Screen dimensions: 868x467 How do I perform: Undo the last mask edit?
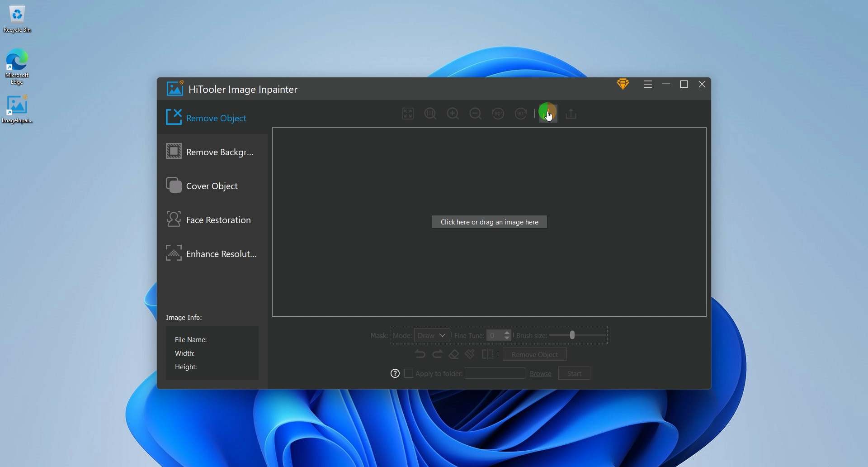pyautogui.click(x=420, y=354)
